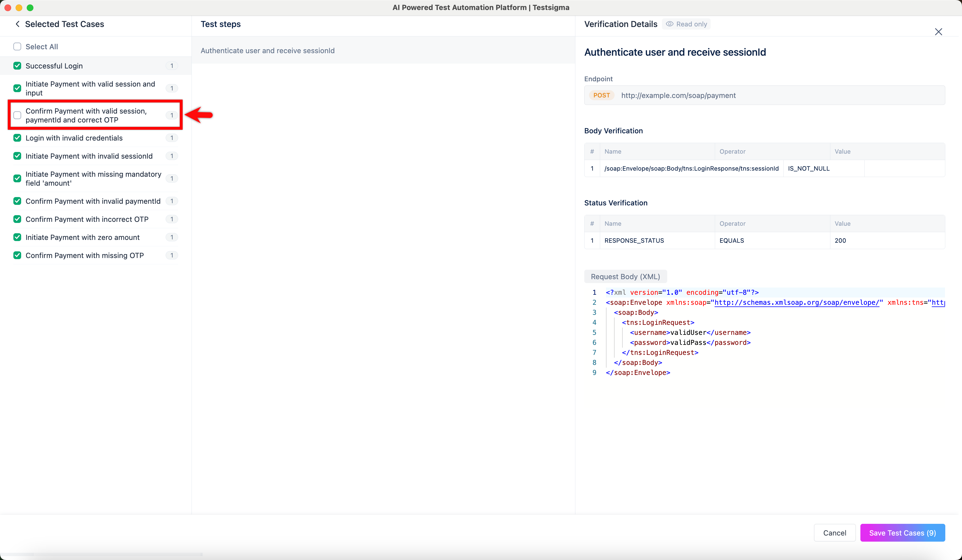Click the back arrow beside Selected Test Cases

[18, 24]
